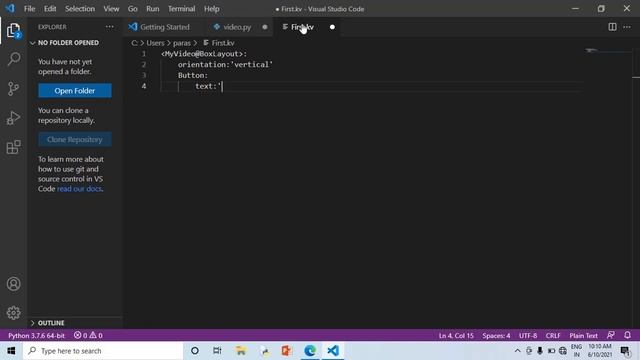Open the Help menu
Viewport: 640px width, 360px height.
click(211, 9)
